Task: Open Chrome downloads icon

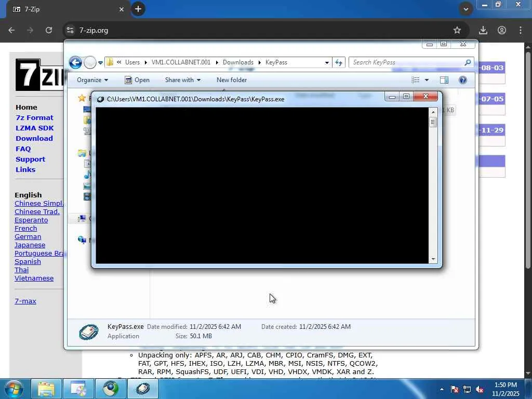Action: coord(483,30)
